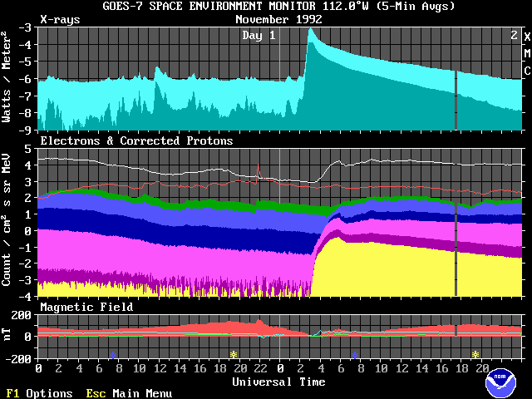Click the blue asterisk marker near hour 7 of Day 1
Screen dimensions: 532x399
[x=113, y=355]
